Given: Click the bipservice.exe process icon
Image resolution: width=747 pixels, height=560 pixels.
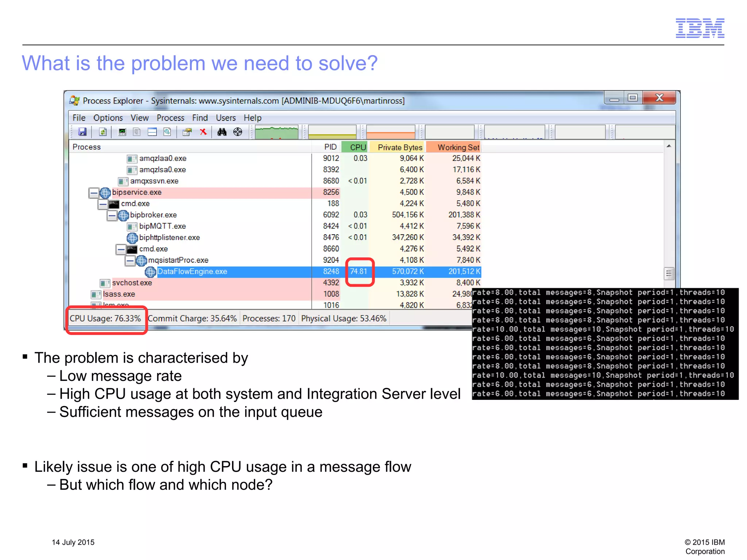Looking at the screenshot, I should pos(105,193).
